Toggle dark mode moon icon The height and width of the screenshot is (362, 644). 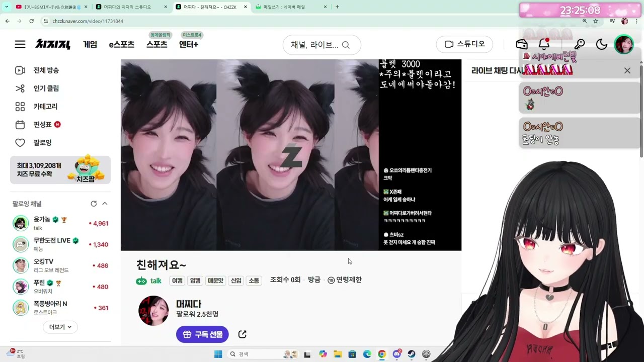[602, 44]
